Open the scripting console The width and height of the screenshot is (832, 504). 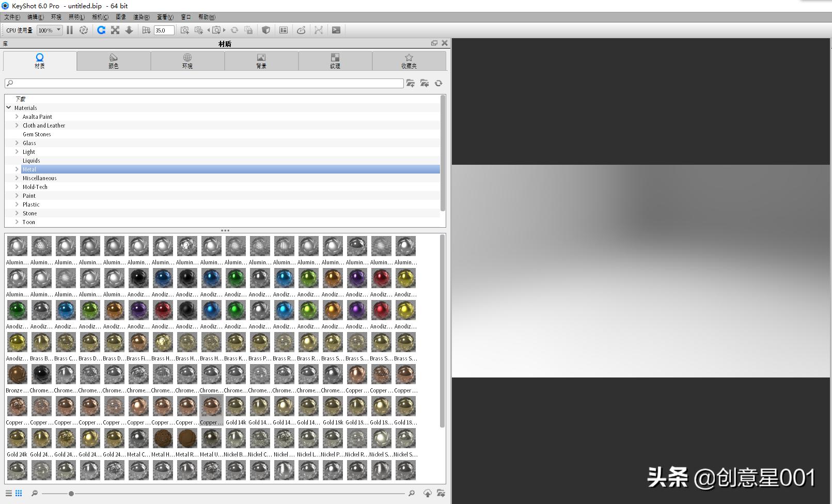336,30
